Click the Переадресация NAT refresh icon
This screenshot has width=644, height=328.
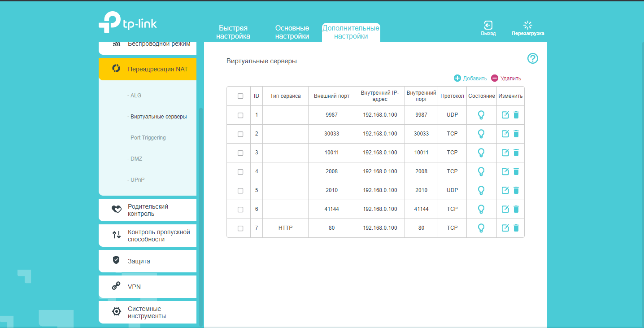coord(116,69)
